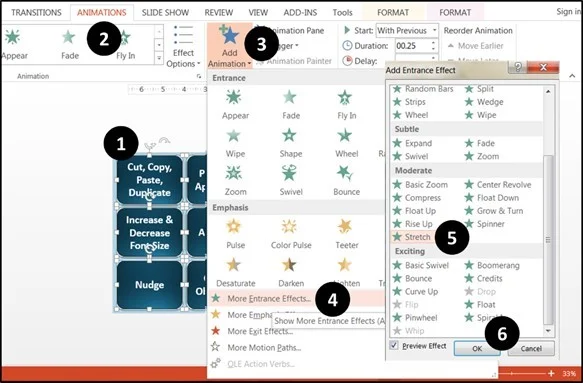The width and height of the screenshot is (583, 383).
Task: Select the Appear animation in the ribbon gallery
Action: [x=14, y=45]
